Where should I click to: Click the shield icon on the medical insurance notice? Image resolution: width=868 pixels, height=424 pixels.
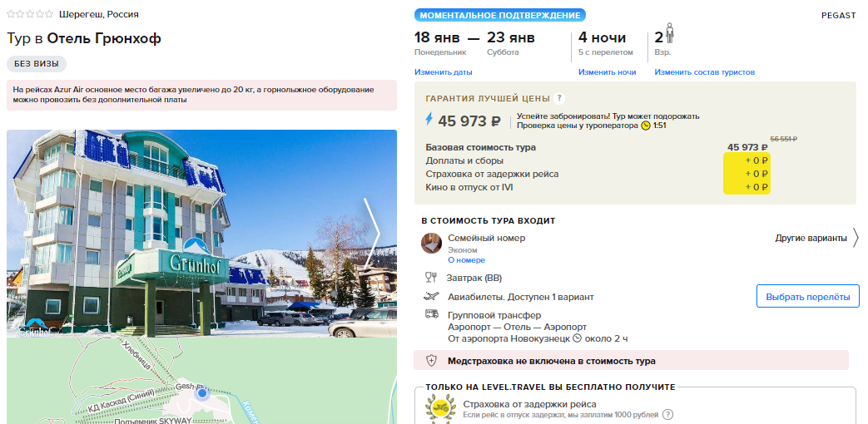point(431,361)
